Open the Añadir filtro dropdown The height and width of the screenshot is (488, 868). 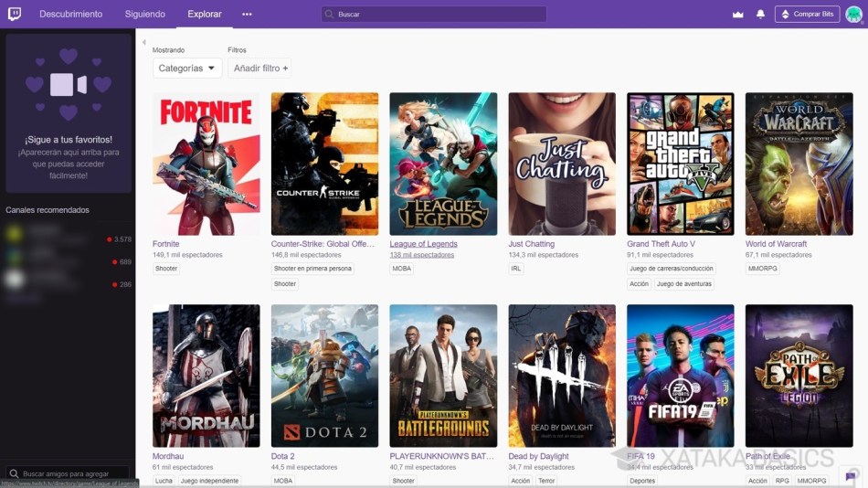[x=260, y=69]
